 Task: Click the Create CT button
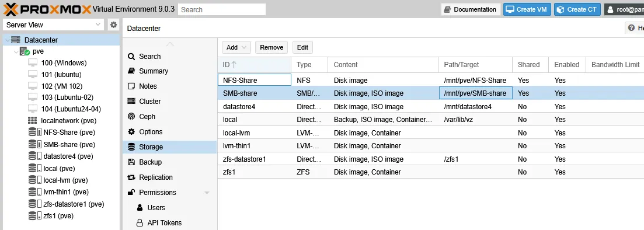pyautogui.click(x=577, y=9)
